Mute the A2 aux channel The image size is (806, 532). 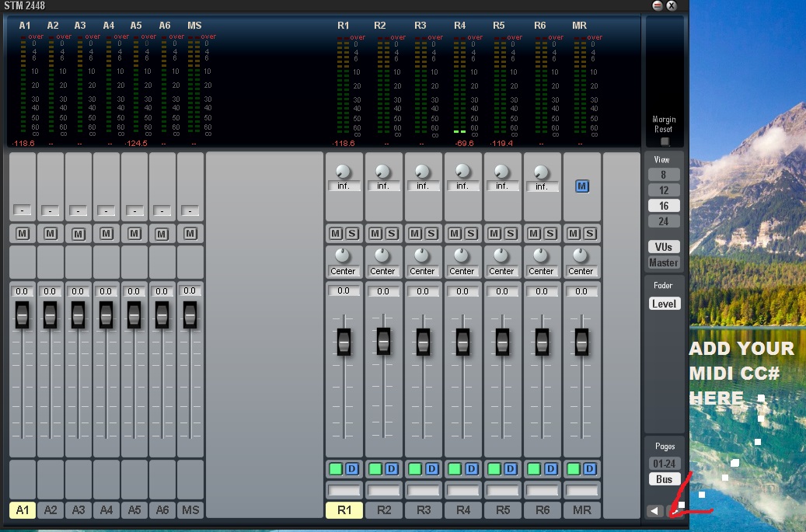[51, 234]
